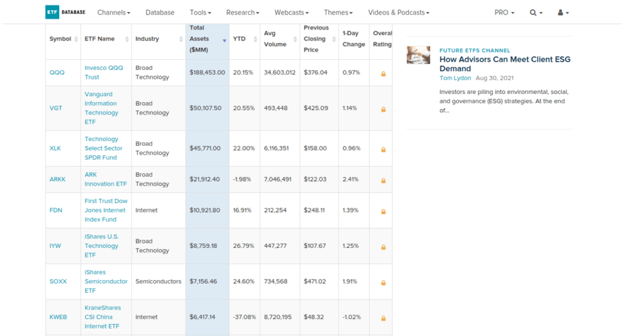This screenshot has height=336, width=644.
Task: Open author Tom Lydon's page
Action: coord(455,78)
